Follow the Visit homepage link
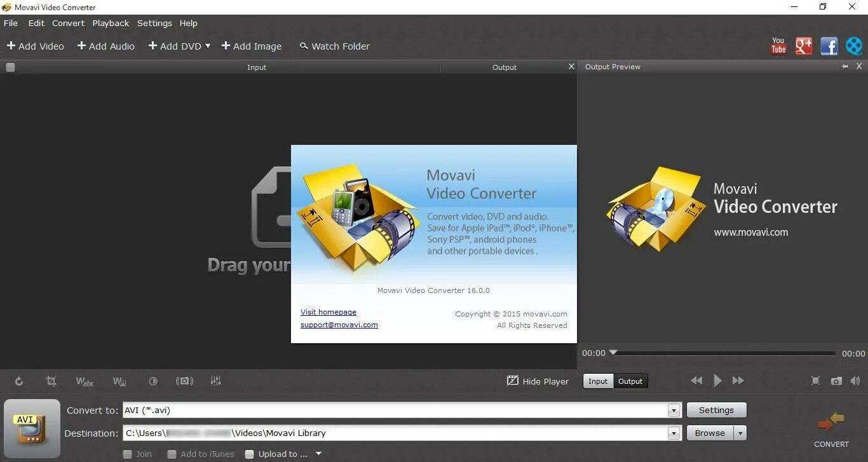868x462 pixels. (329, 312)
